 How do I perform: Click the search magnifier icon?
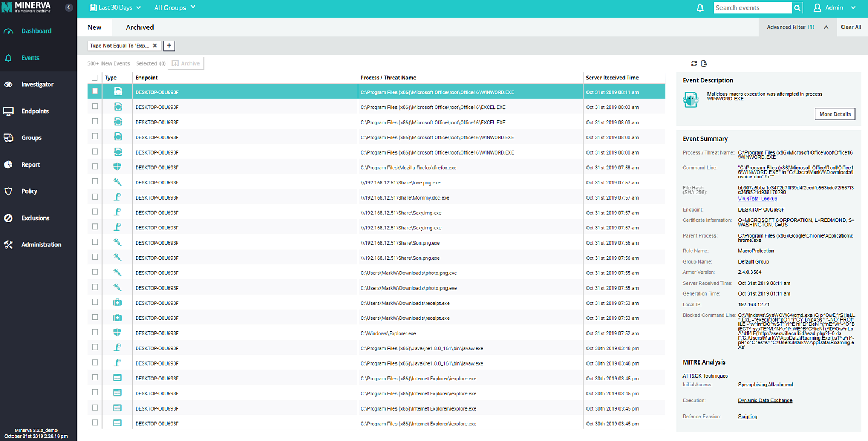tap(797, 8)
